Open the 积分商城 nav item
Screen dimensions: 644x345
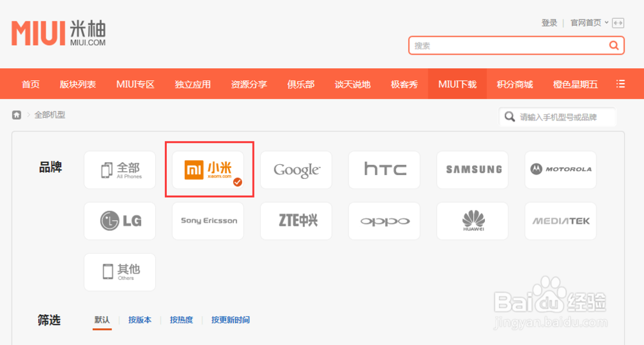(x=515, y=84)
